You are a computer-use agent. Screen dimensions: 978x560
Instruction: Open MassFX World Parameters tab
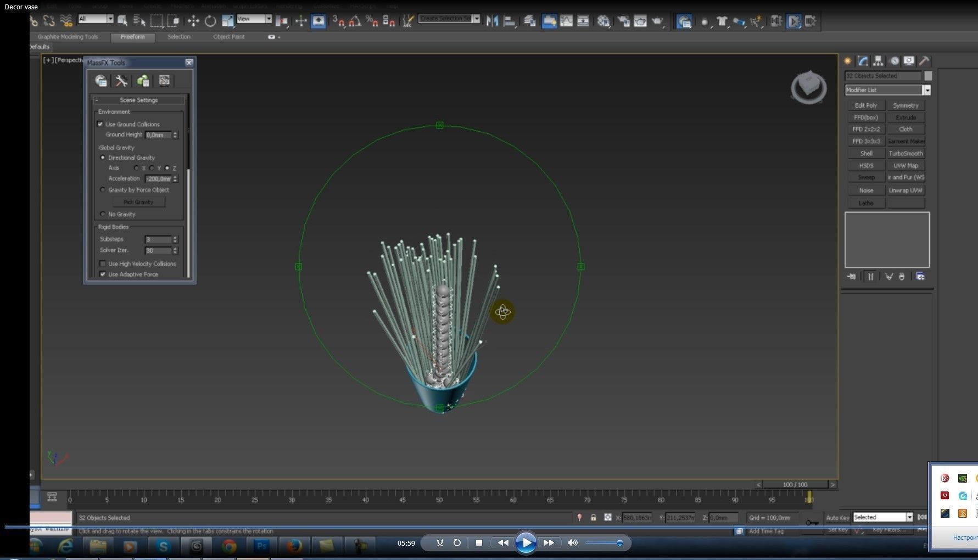101,81
